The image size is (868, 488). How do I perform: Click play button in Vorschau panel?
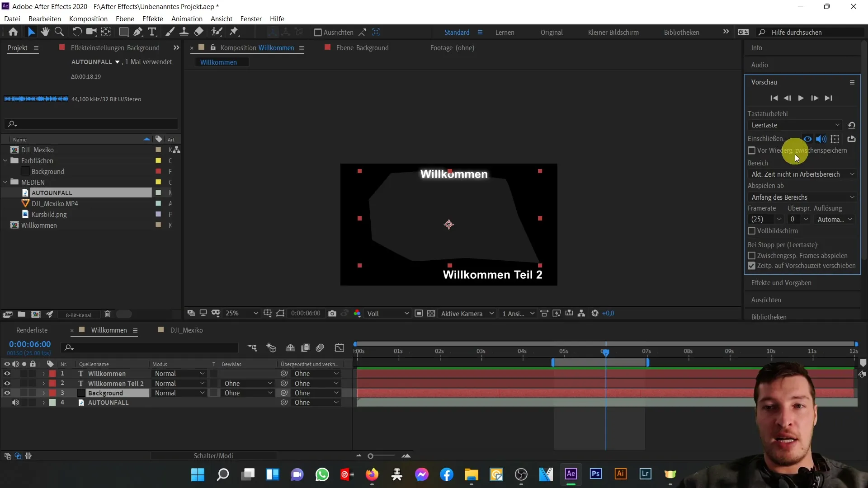(802, 98)
